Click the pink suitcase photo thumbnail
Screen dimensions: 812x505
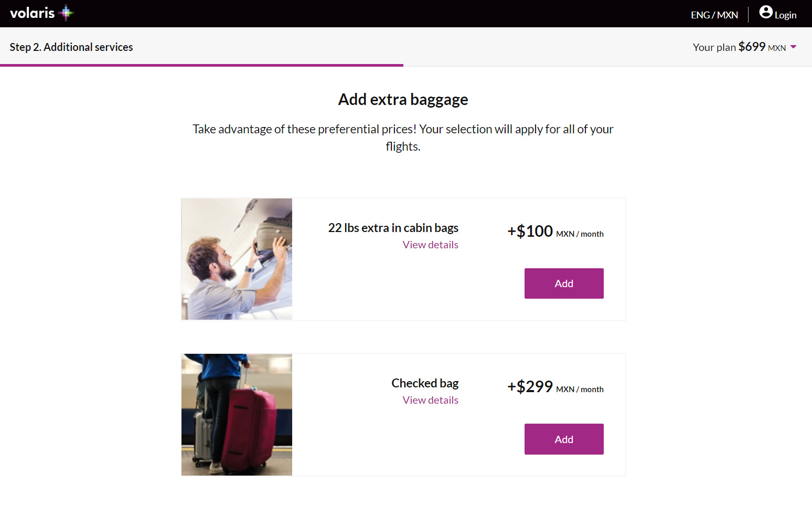click(237, 414)
